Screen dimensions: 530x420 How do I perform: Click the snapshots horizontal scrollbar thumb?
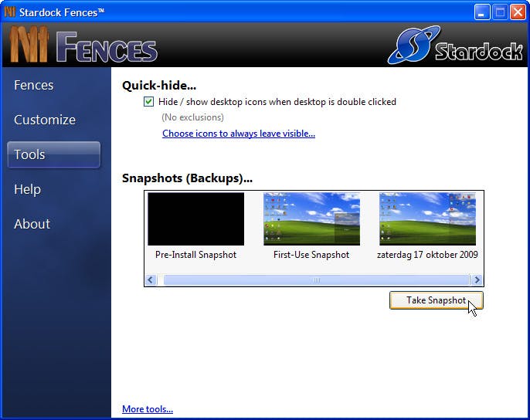[x=317, y=279]
